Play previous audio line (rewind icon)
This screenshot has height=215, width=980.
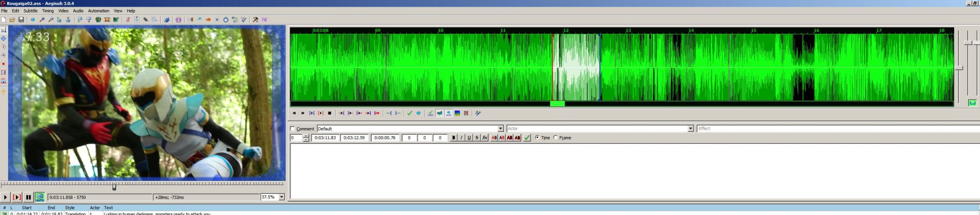click(294, 113)
